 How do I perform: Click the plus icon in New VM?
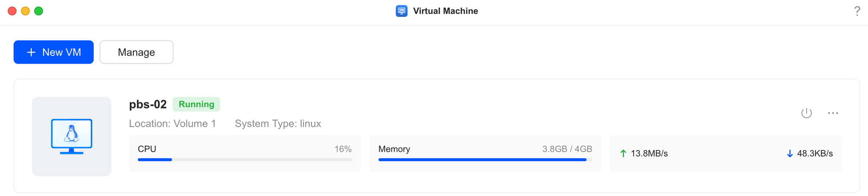(x=31, y=52)
